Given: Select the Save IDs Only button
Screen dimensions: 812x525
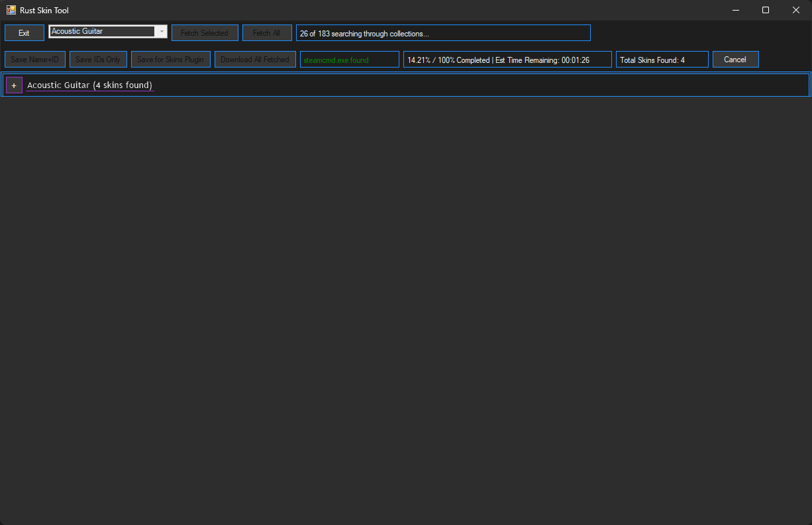Looking at the screenshot, I should (x=98, y=60).
